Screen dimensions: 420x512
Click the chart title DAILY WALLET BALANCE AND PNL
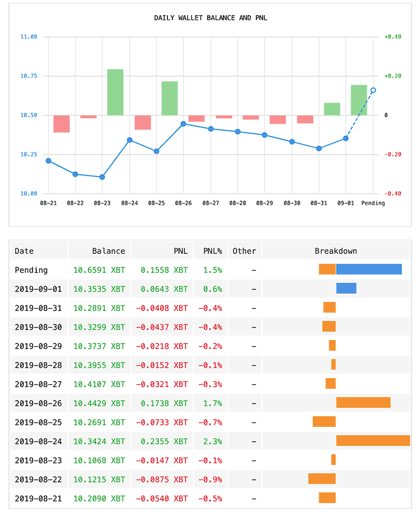(x=211, y=18)
